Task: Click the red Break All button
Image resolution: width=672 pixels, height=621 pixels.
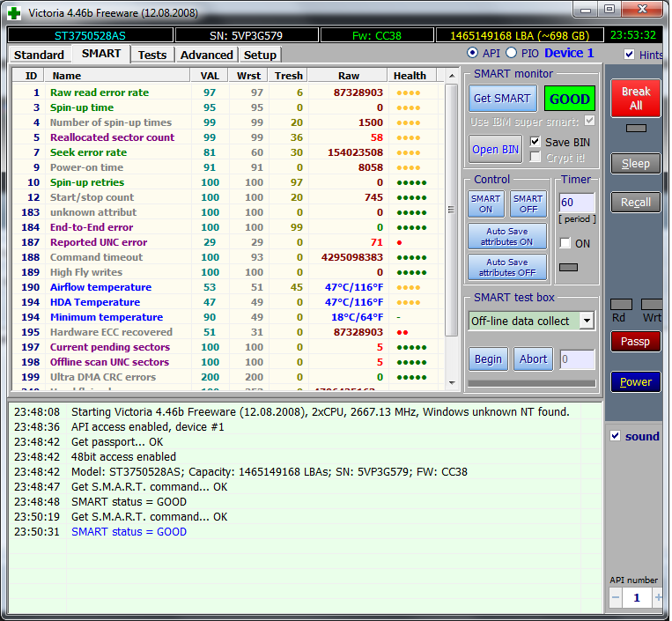Action: [x=636, y=98]
